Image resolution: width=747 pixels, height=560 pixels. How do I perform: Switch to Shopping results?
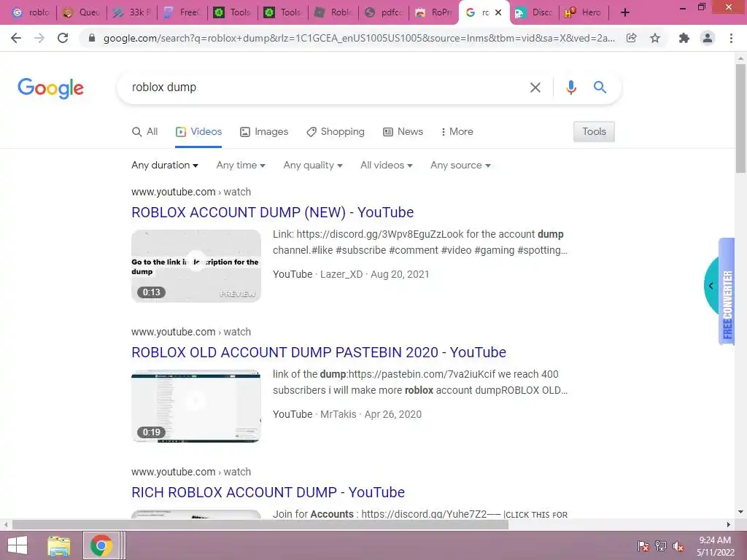tap(336, 132)
